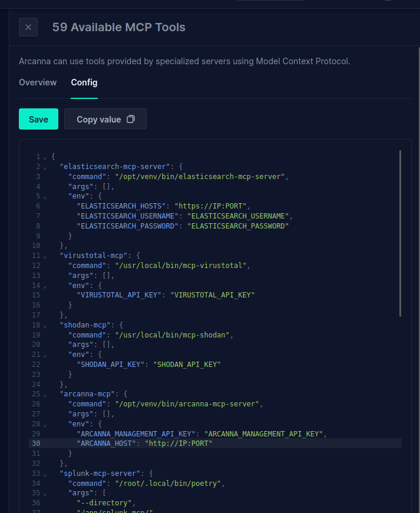The height and width of the screenshot is (513, 420).
Task: Collapse the elasticsearch-mcp-server block on line 2
Action: [x=45, y=168]
